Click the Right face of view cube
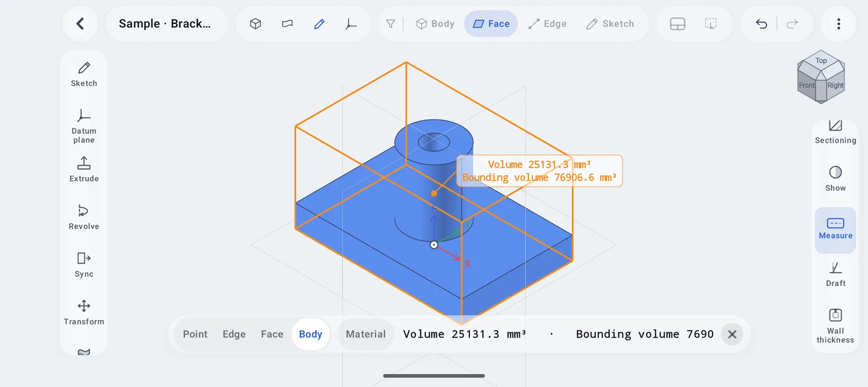The height and width of the screenshot is (387, 868). [x=835, y=85]
